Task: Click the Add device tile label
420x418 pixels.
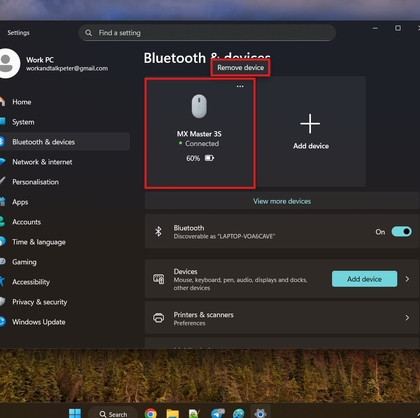Action: click(x=311, y=146)
